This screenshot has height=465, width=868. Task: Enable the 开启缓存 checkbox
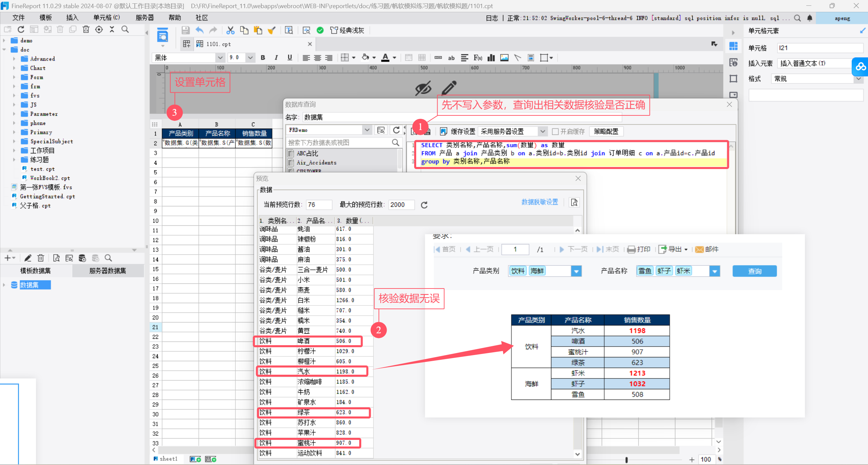(x=555, y=131)
